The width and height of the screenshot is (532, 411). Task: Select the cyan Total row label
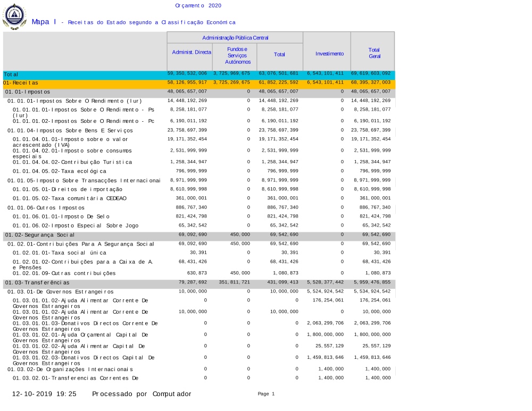11,74
